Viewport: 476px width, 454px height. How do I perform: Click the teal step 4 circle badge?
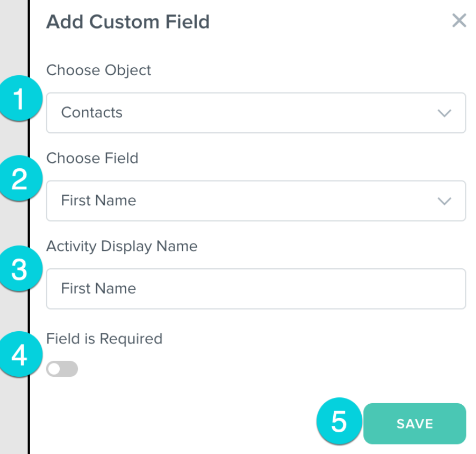(20, 355)
